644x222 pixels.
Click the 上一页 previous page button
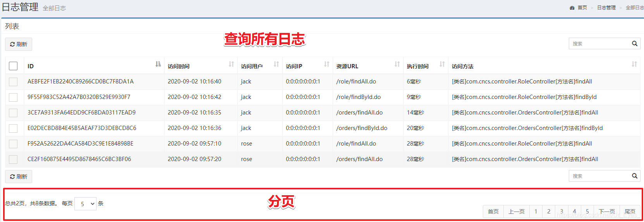(x=517, y=212)
